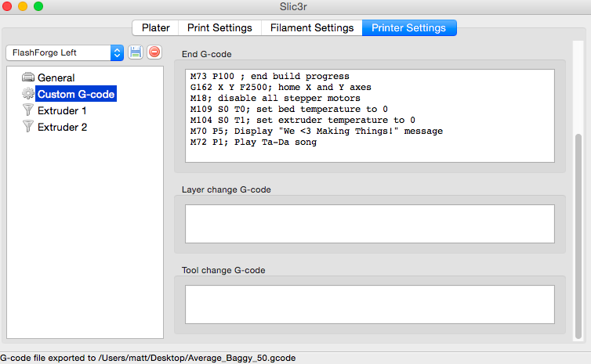Click the Layer change G-code field

(x=369, y=224)
